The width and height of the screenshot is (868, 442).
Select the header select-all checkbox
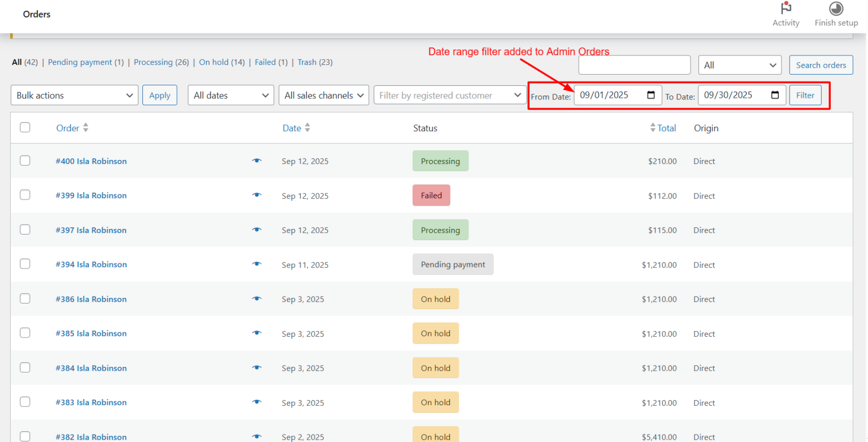[25, 127]
